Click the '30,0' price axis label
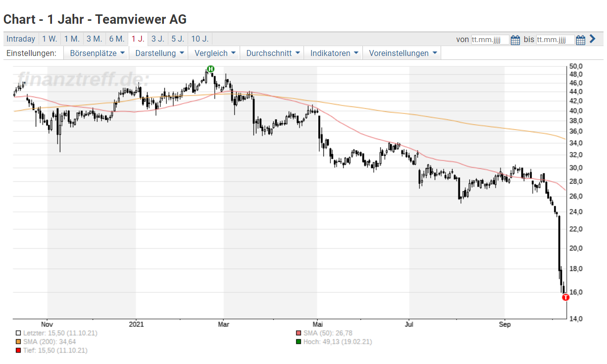The height and width of the screenshot is (364, 607). click(x=576, y=168)
